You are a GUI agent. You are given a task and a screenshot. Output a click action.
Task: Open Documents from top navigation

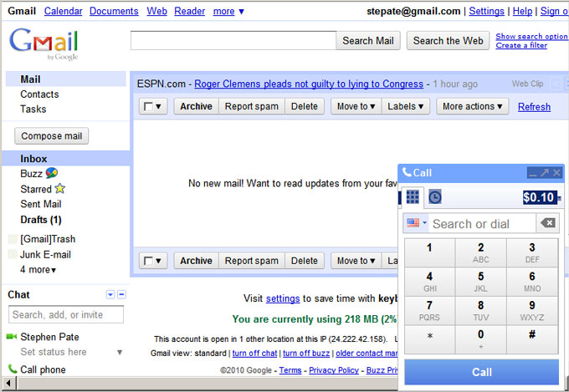click(x=114, y=11)
